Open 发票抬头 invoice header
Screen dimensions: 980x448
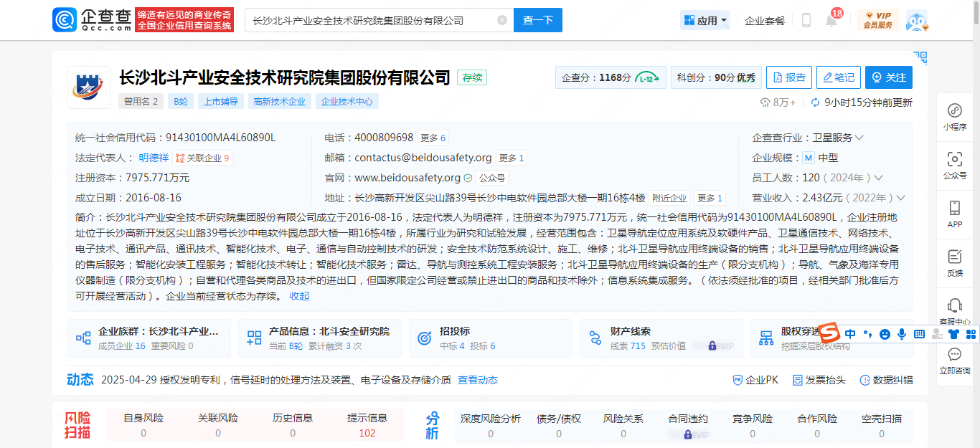coord(819,380)
